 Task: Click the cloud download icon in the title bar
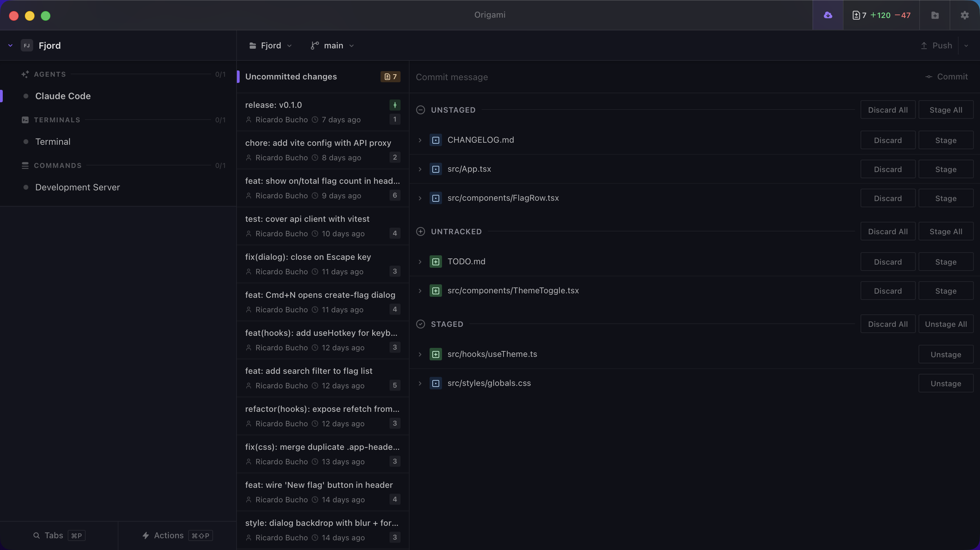click(828, 15)
